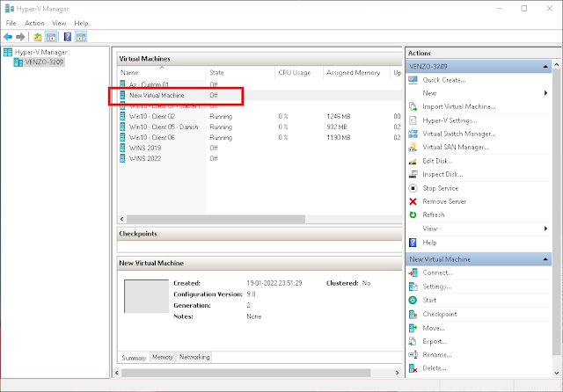
Task: Collapse the New Virtual Machine actions section
Action: 545,259
